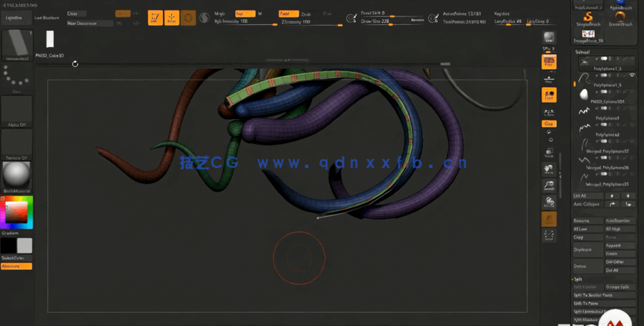Select the Merged_PolySphere36 subtool
This screenshot has height=326, width=644.
607,161
